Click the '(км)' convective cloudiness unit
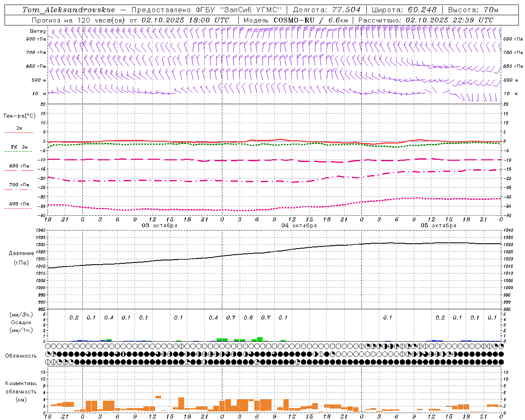This screenshot has width=525, height=420. [21, 399]
